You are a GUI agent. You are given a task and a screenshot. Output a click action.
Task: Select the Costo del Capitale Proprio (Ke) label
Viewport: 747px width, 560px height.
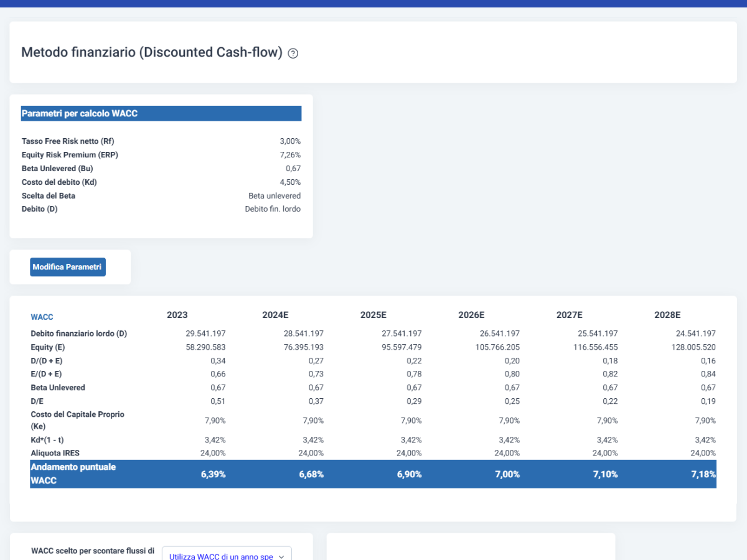tap(77, 421)
